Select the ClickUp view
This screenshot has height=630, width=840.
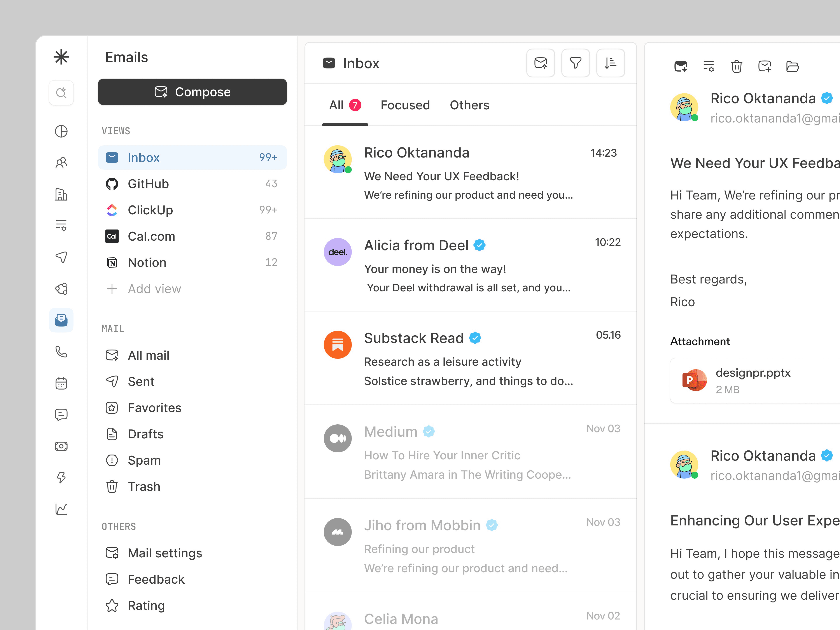(192, 210)
